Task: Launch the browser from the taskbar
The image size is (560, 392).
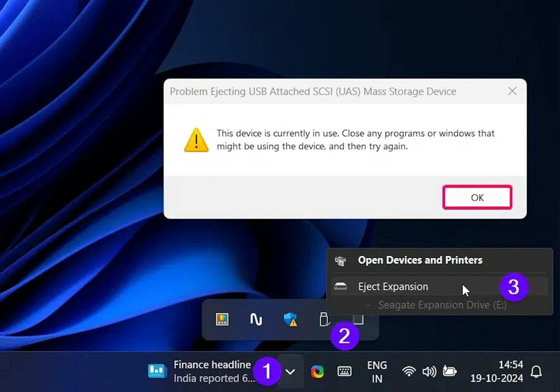Action: tap(318, 371)
